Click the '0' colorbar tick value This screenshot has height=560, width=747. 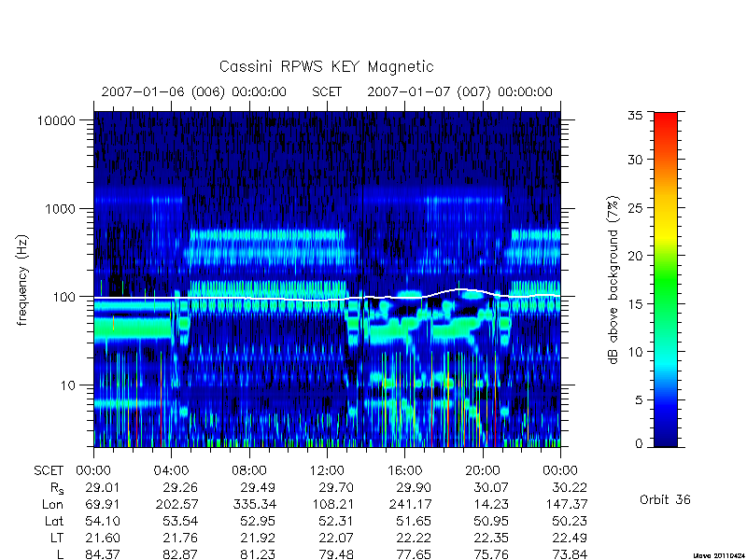coord(639,444)
